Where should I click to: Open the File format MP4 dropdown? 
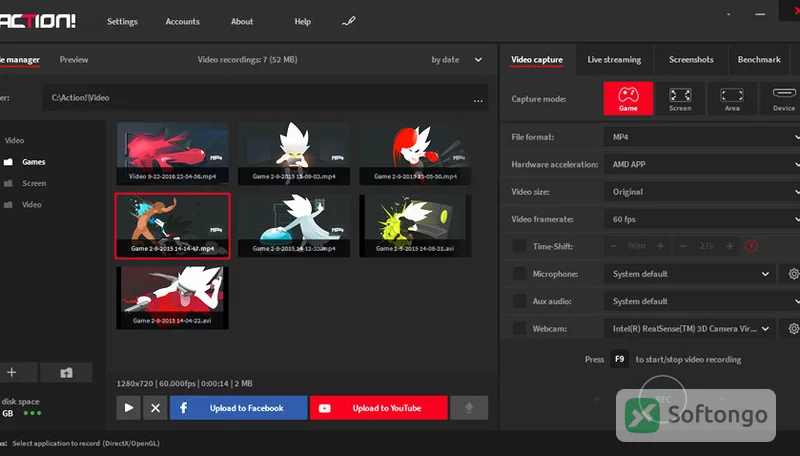point(702,137)
